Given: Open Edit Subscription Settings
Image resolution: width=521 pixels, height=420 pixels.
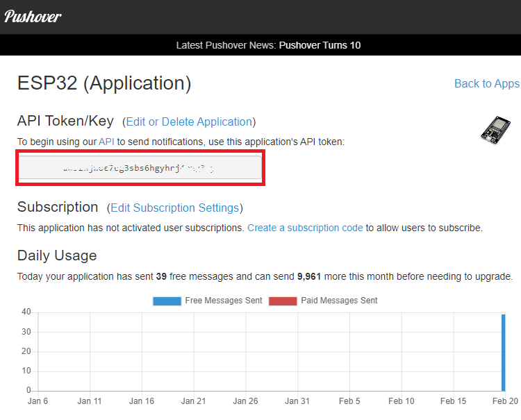Looking at the screenshot, I should coord(175,208).
